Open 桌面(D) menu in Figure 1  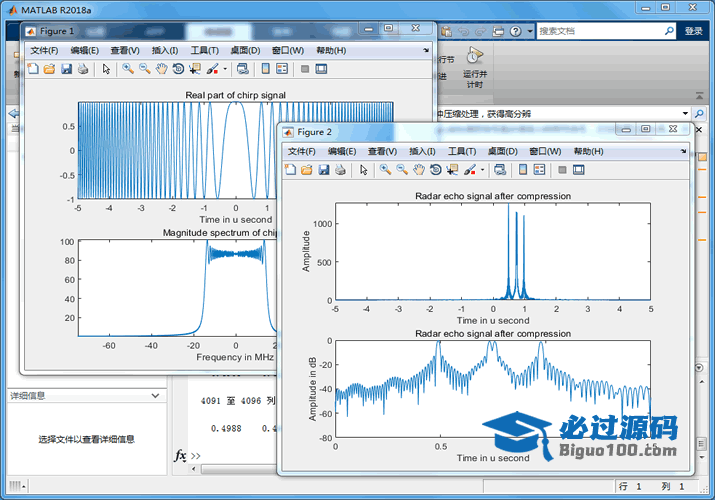[x=245, y=51]
